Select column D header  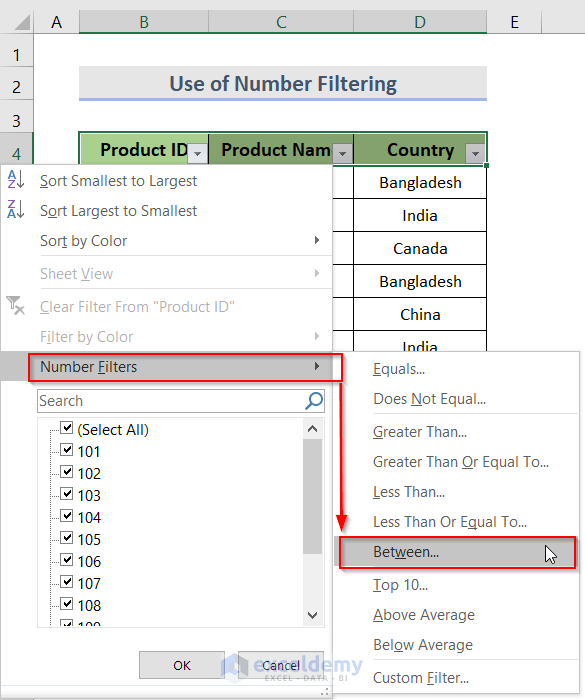[420, 21]
